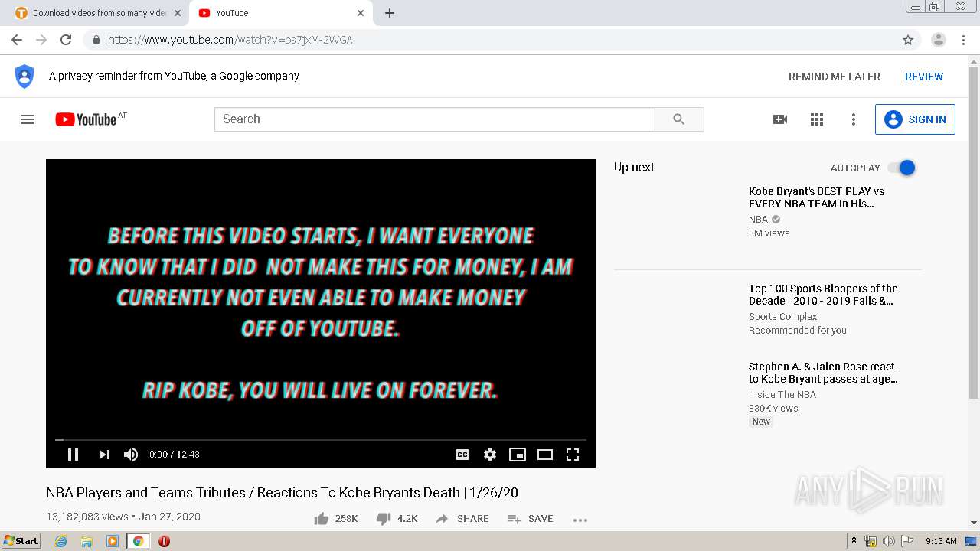Open YouTube settings three-dot menu
The width and height of the screenshot is (980, 551).
coord(854,119)
